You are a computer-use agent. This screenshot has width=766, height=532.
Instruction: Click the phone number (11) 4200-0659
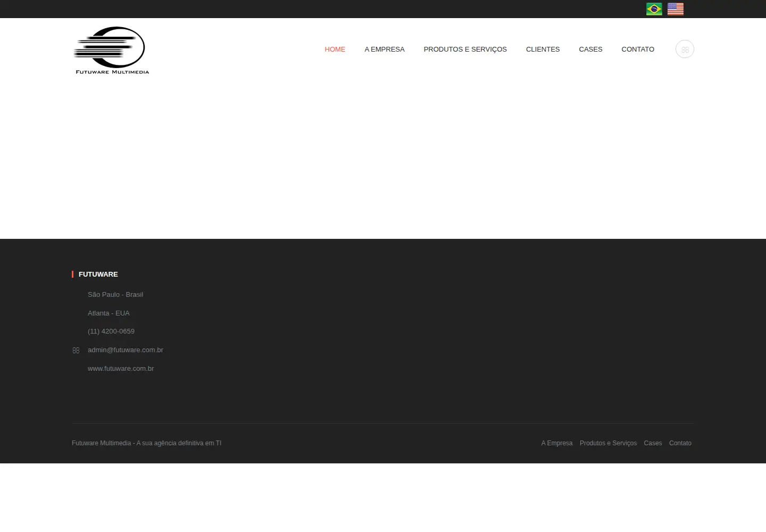pos(111,331)
